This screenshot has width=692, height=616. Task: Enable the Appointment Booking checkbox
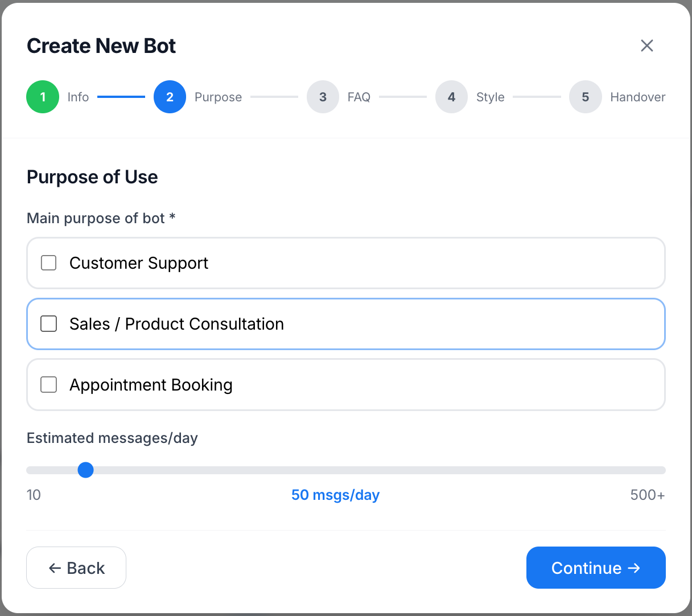pos(49,385)
